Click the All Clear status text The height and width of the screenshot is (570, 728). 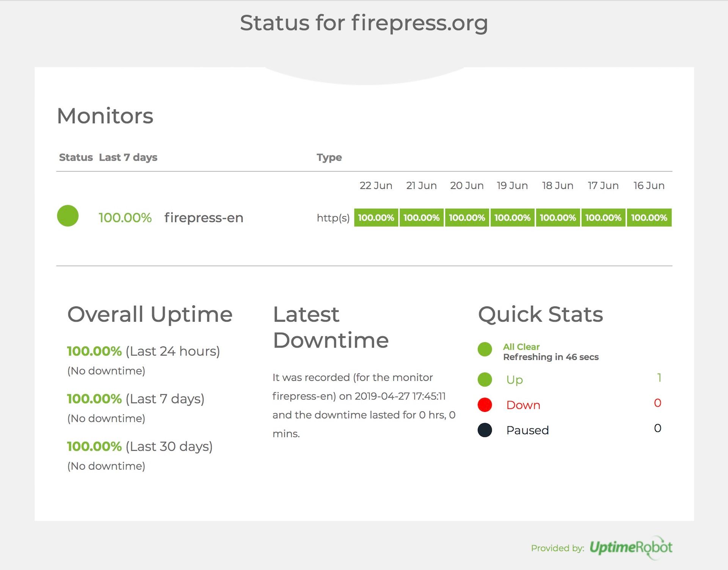521,347
